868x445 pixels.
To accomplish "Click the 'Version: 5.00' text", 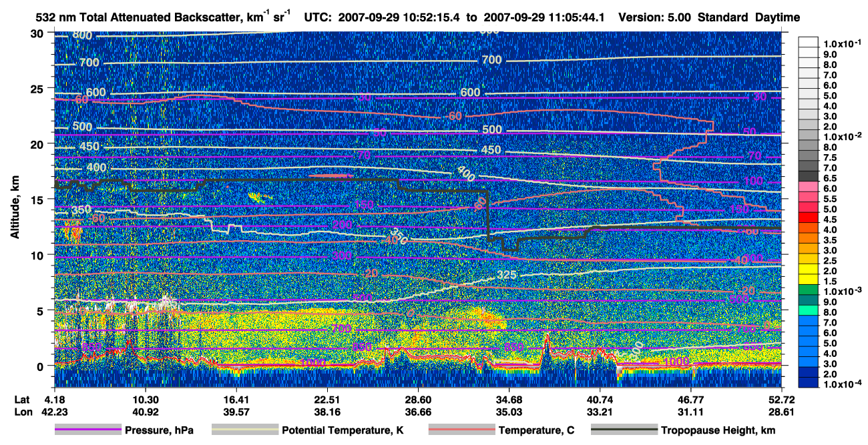I will 656,17.
